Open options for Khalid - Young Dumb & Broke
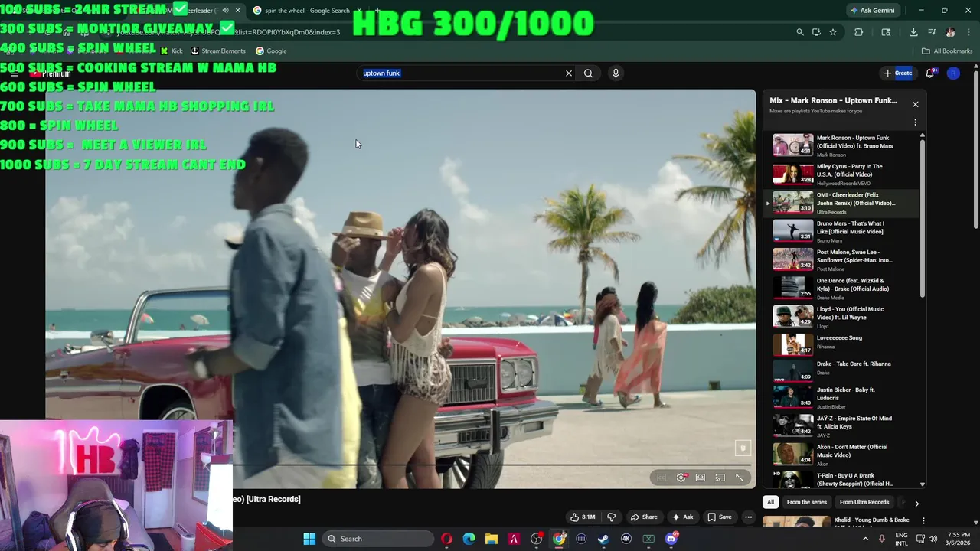The height and width of the screenshot is (551, 980). point(923,520)
